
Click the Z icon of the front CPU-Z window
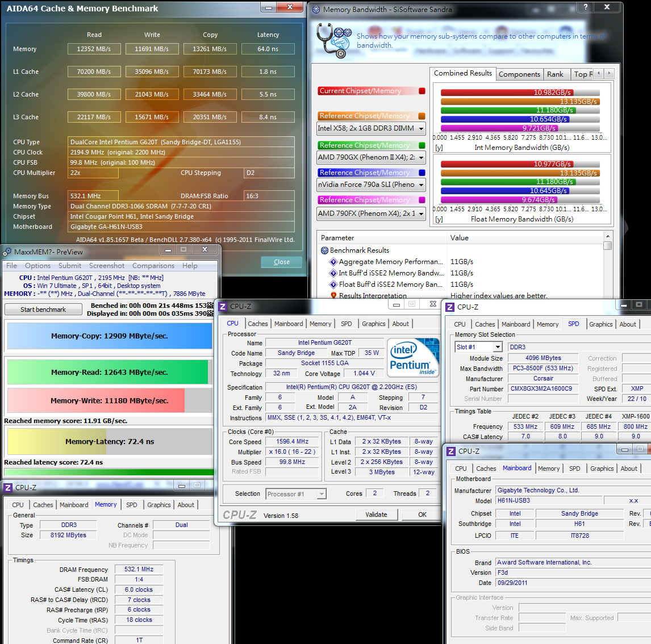coord(223,307)
